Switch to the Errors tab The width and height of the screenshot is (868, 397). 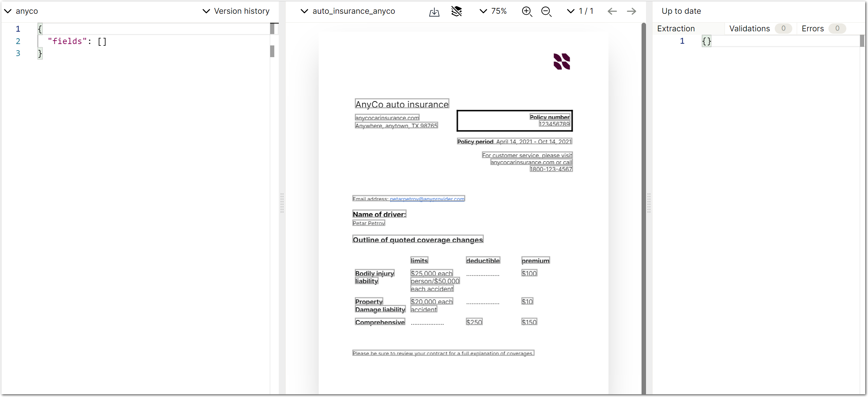pos(813,29)
